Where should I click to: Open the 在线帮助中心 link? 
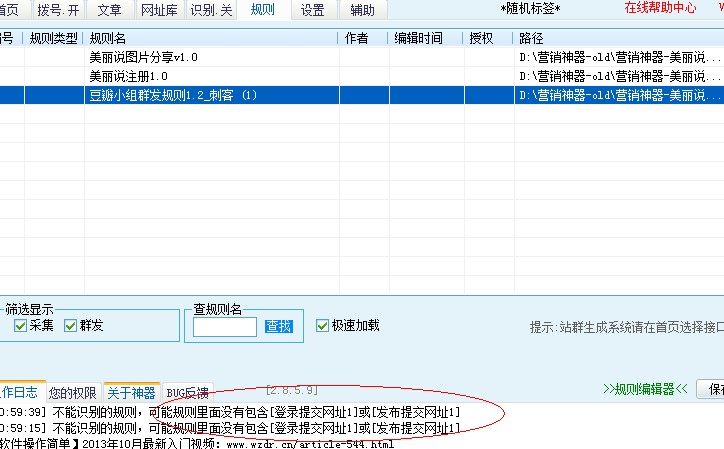pos(660,7)
